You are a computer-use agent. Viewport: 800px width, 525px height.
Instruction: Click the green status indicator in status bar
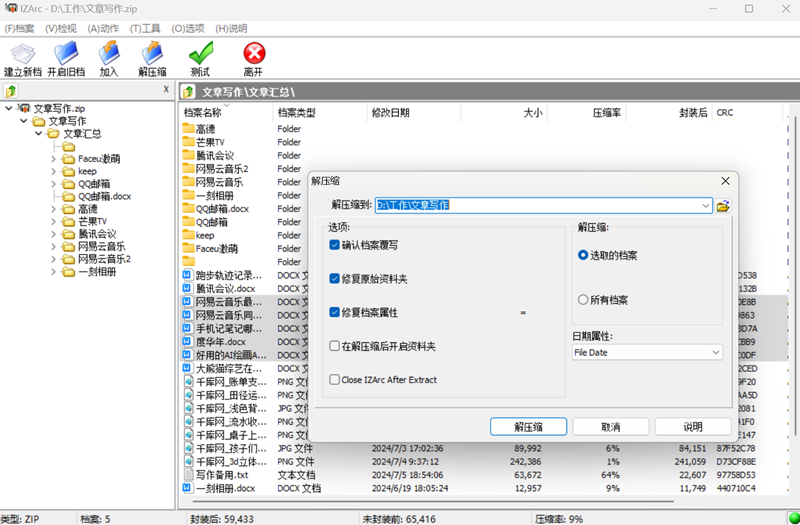793,518
